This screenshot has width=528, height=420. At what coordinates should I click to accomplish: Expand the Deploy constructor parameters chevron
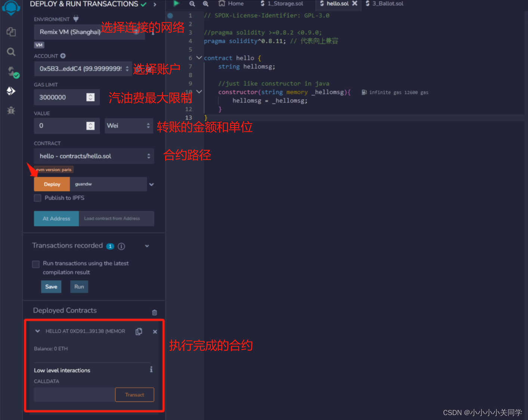pyautogui.click(x=151, y=184)
